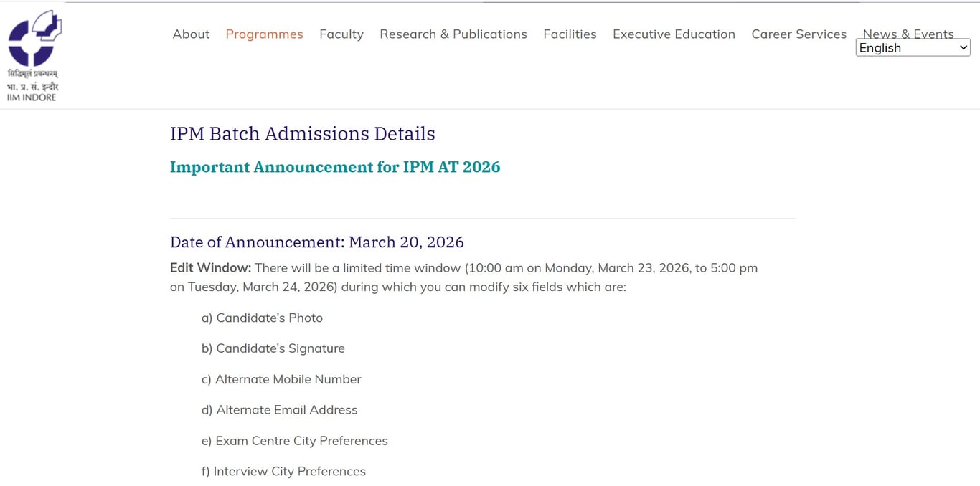The image size is (980, 486).
Task: Open Executive Education
Action: 673,34
